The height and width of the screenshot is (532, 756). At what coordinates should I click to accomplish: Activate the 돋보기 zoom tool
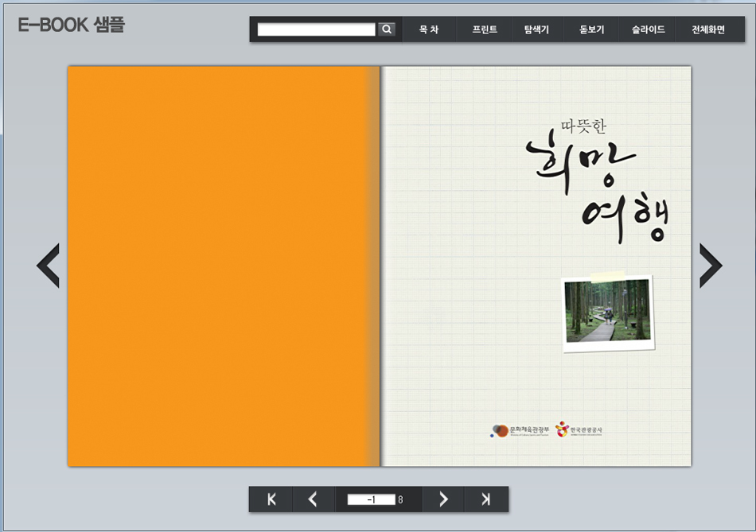pyautogui.click(x=591, y=29)
